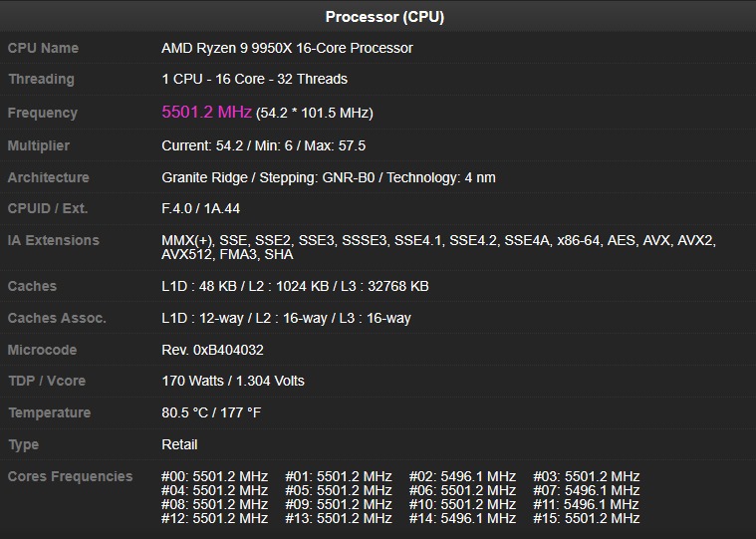Select the Caches Assoc. label

point(57,318)
